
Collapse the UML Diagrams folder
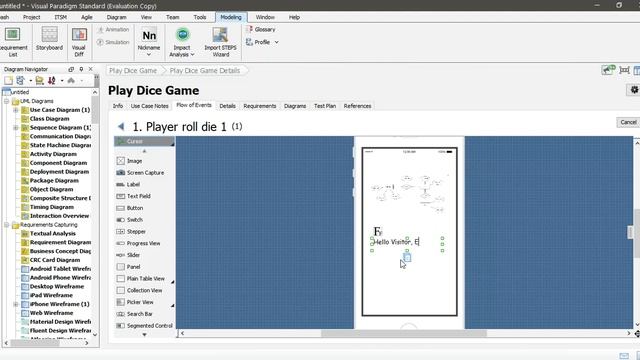click(7, 101)
